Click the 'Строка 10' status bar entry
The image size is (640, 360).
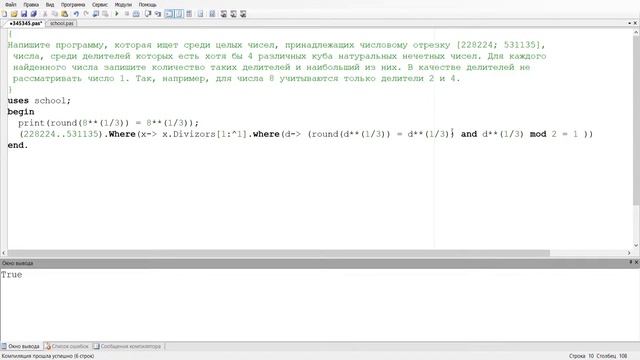(581, 356)
